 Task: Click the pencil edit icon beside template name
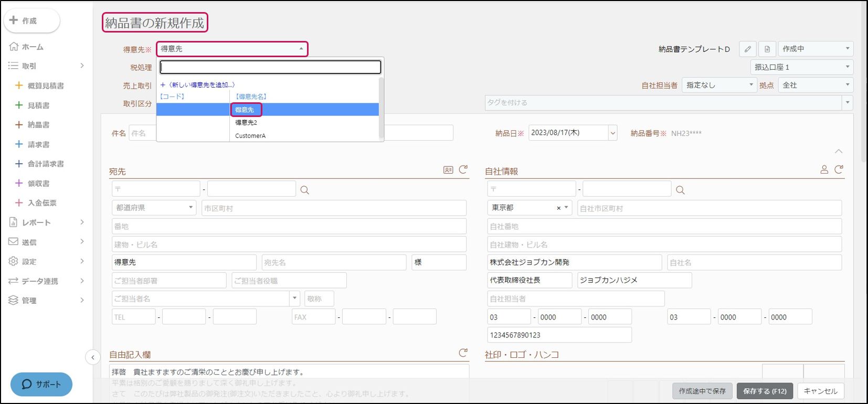click(747, 49)
